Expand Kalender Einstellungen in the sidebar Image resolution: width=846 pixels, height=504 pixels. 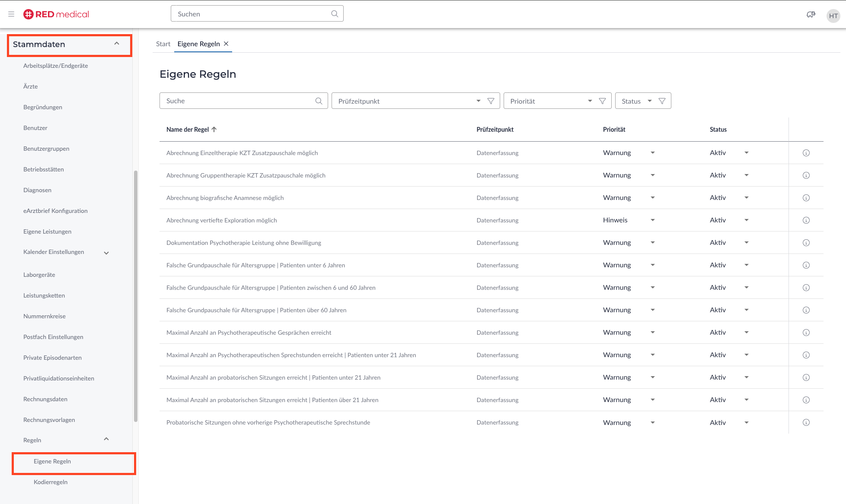click(106, 253)
